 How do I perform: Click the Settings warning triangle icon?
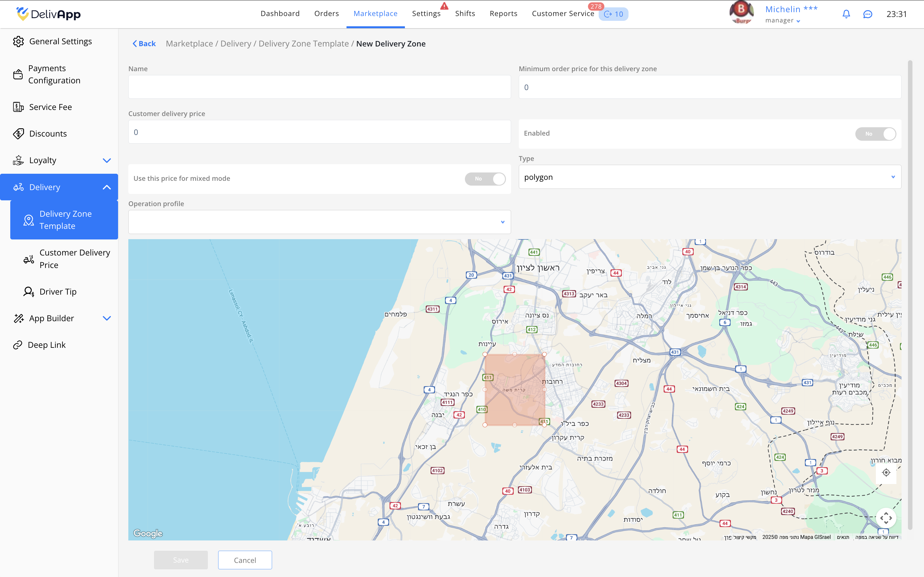pos(444,6)
